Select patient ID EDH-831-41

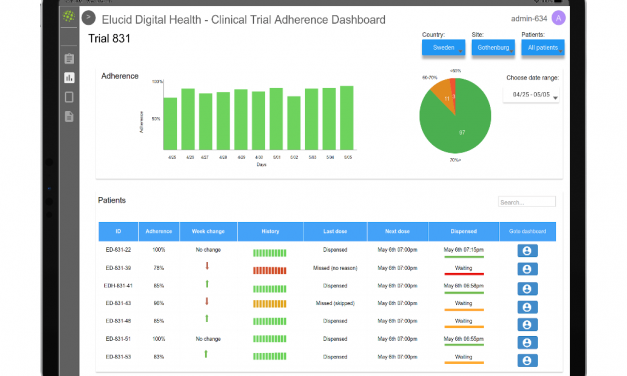coord(118,286)
